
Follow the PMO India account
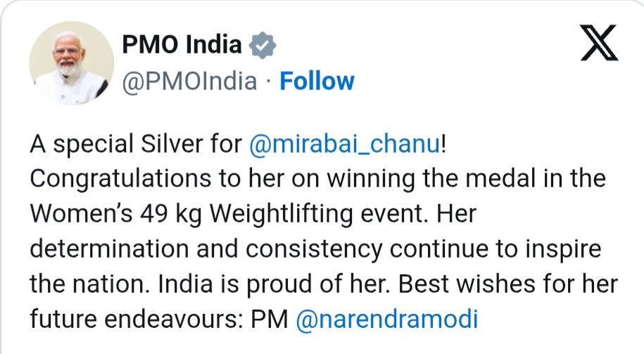click(317, 81)
